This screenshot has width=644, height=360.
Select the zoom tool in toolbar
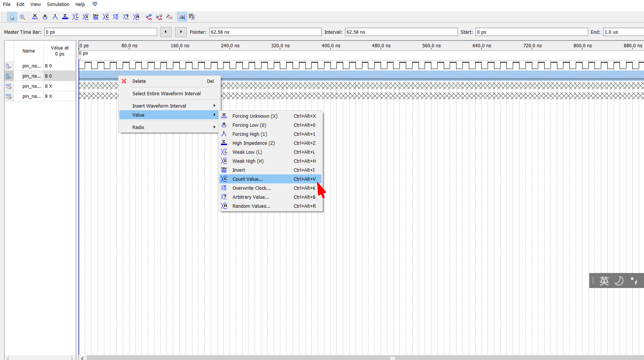click(22, 17)
